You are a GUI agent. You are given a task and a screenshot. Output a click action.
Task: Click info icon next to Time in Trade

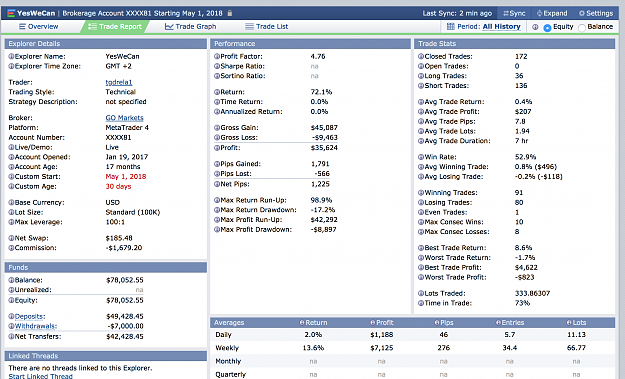tap(421, 303)
